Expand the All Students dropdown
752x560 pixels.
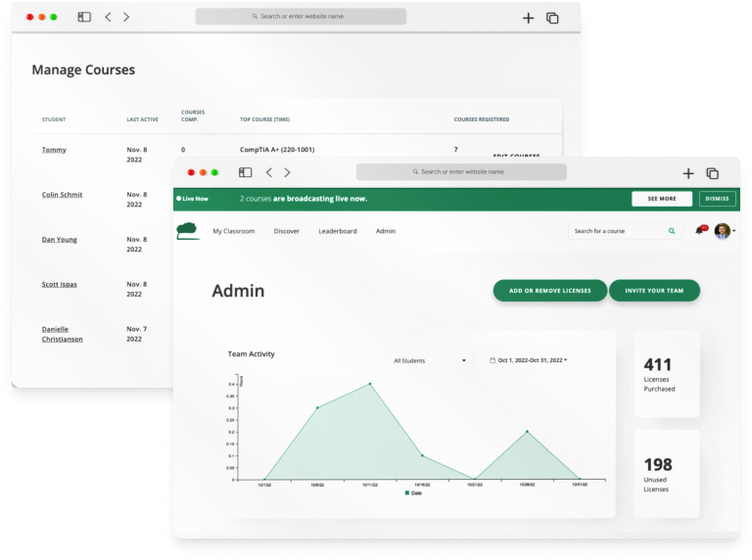click(432, 360)
